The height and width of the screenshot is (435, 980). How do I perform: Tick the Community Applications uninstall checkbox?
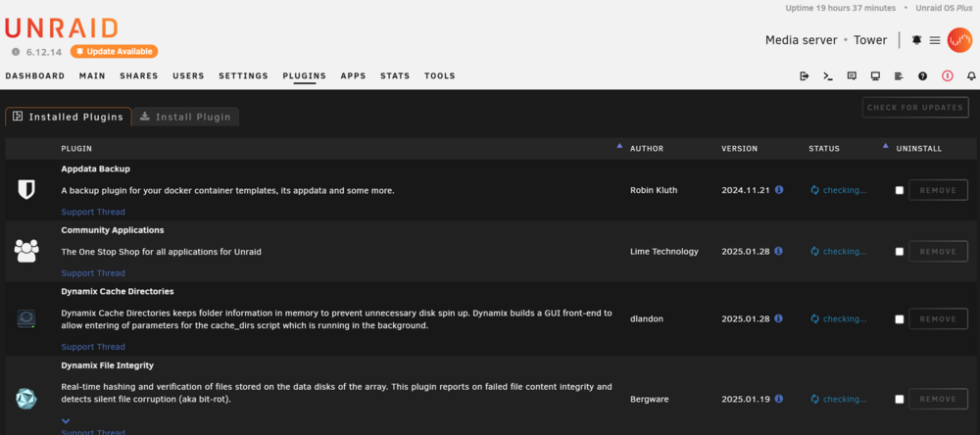pos(900,252)
